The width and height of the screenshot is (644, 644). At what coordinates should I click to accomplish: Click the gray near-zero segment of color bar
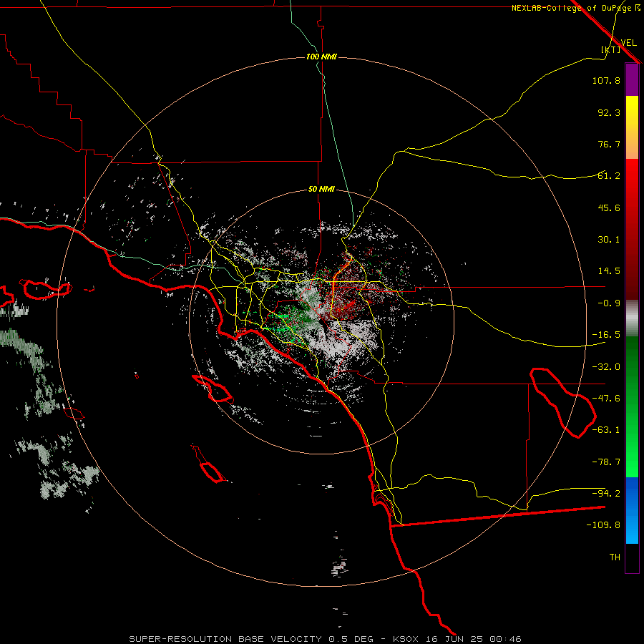point(632,318)
